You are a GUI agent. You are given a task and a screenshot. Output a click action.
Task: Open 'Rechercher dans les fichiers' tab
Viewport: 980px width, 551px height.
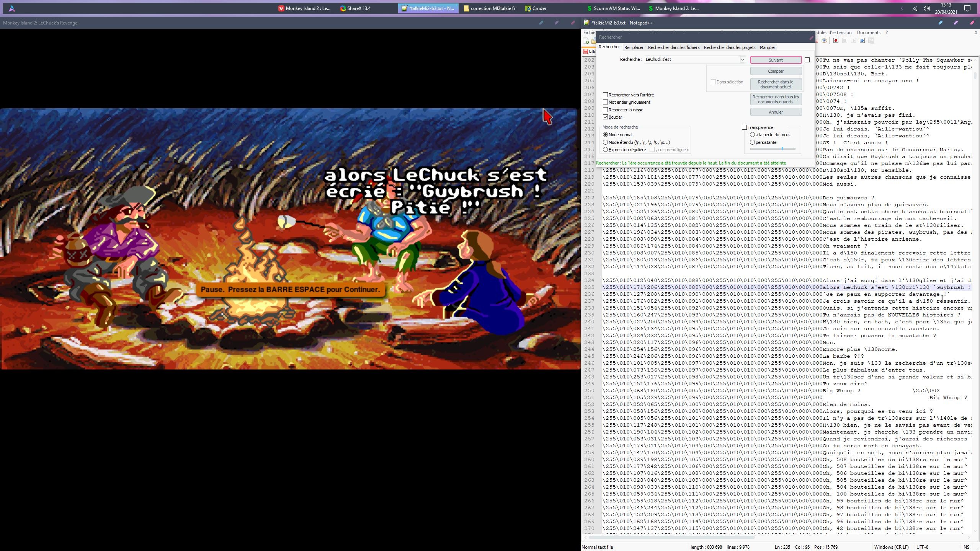pos(674,47)
